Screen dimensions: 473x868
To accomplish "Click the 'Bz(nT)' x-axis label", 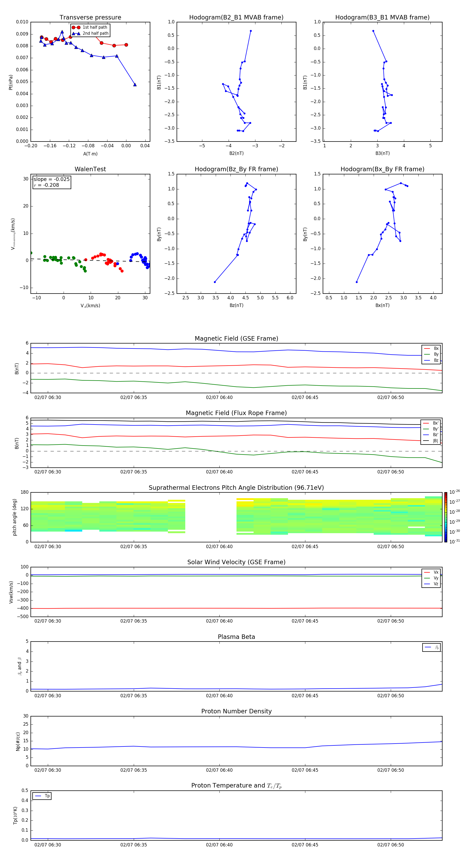I will [236, 305].
